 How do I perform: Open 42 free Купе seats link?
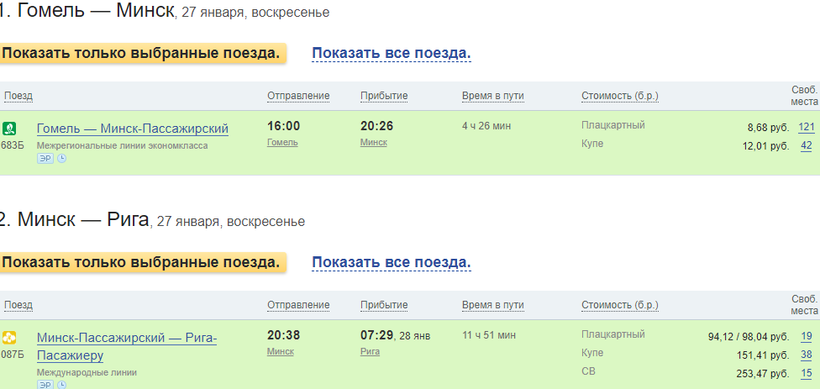point(806,146)
